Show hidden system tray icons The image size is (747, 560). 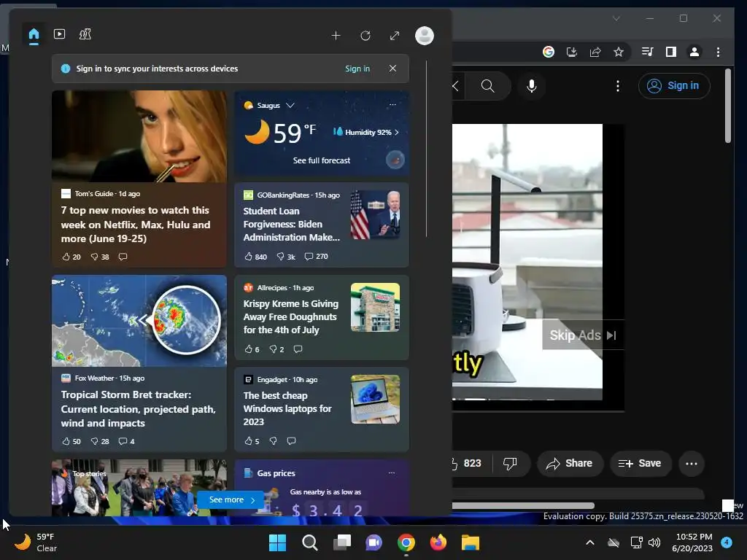[x=589, y=542]
